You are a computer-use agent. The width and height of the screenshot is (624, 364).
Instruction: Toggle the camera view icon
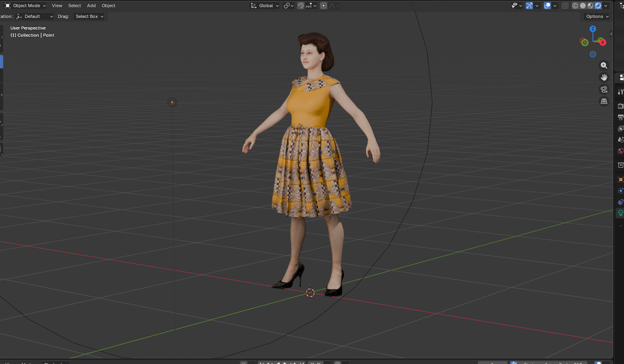604,89
